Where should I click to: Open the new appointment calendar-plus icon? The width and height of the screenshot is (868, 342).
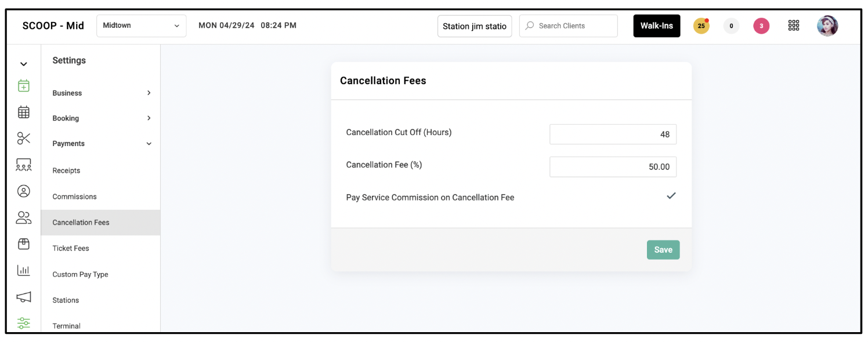23,86
